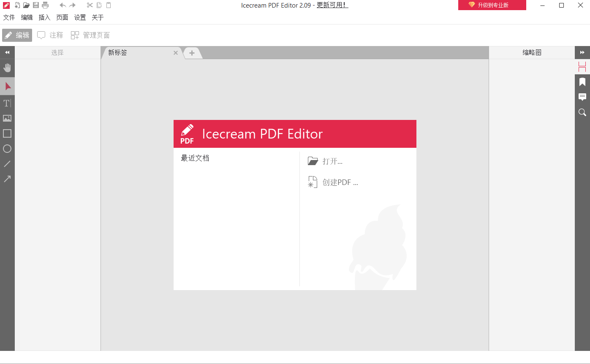Click the 缩略图 panel header

point(532,52)
